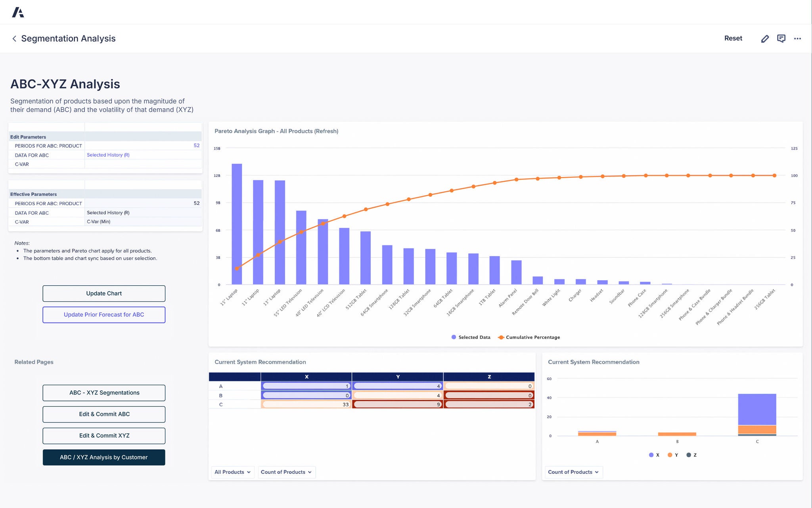Open ABC / XYZ Analysis by Customer page
The image size is (812, 508).
(104, 457)
